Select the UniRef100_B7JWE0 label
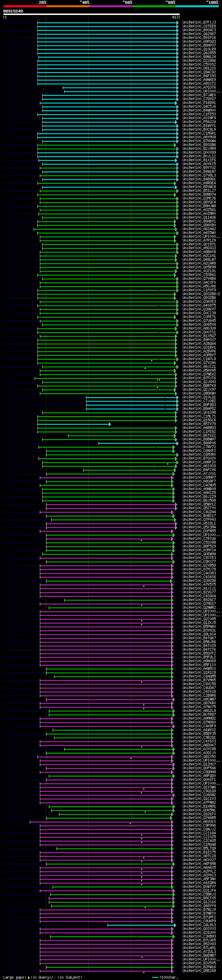This screenshot has height=980, width=222. coord(199,95)
